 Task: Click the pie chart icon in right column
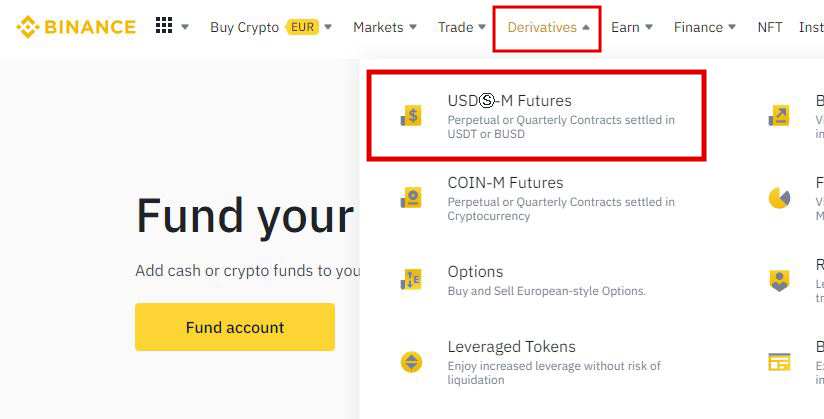779,198
